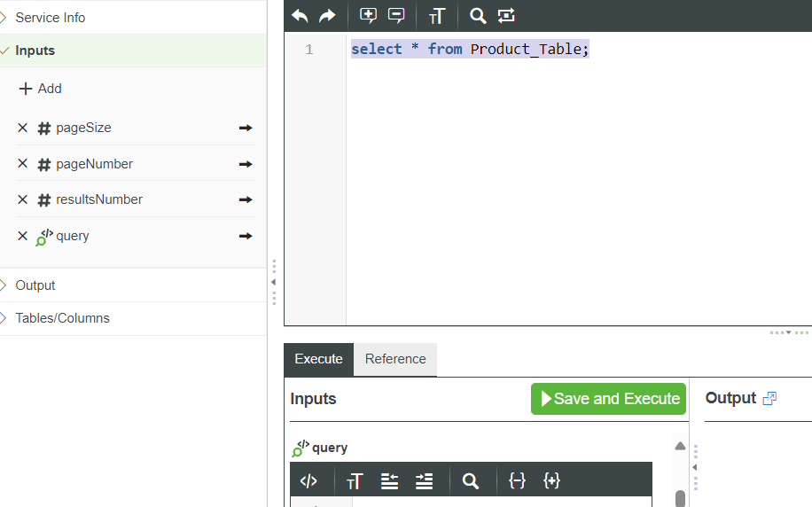Remove the pageSize input

click(23, 129)
